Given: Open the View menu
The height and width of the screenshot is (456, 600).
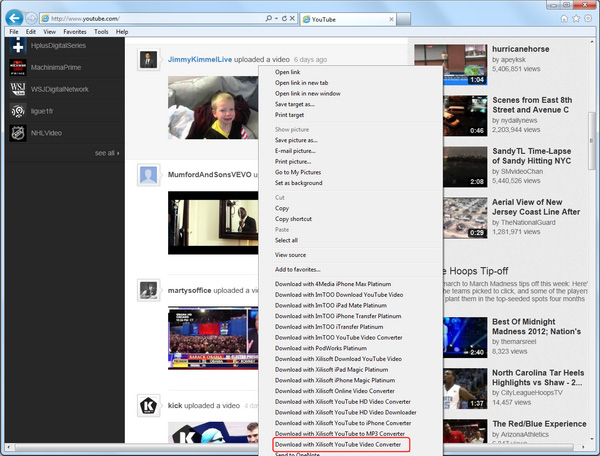Looking at the screenshot, I should 49,32.
